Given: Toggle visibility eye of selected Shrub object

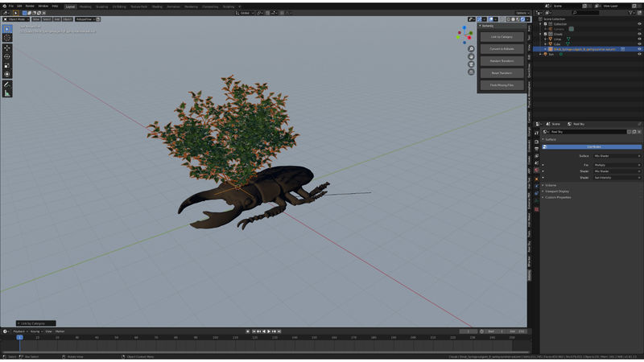Looking at the screenshot, I should [639, 49].
